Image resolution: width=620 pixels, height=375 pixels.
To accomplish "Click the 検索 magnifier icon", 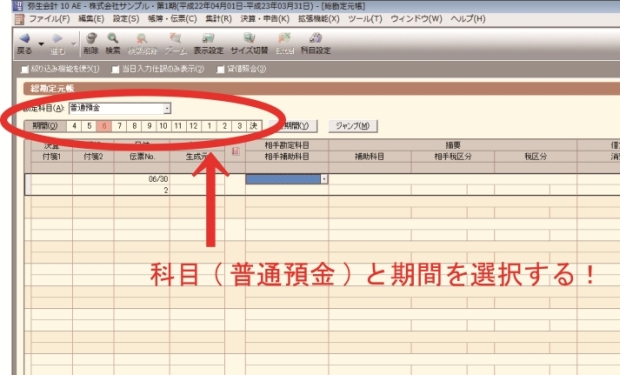I will (113, 38).
